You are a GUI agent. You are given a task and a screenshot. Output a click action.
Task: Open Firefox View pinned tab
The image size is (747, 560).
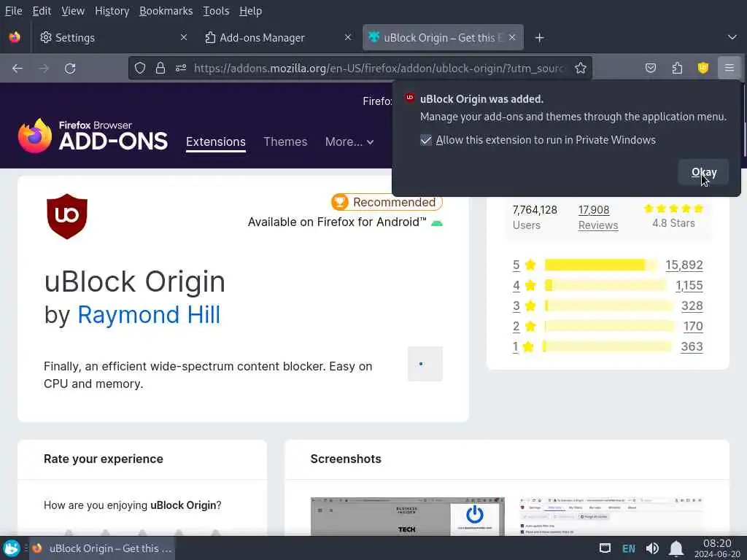15,37
